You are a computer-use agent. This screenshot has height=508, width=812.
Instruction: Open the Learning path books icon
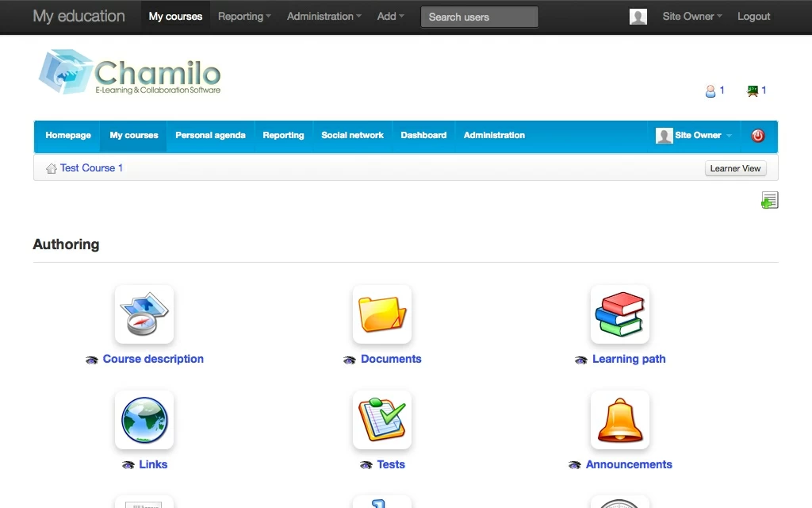point(620,314)
